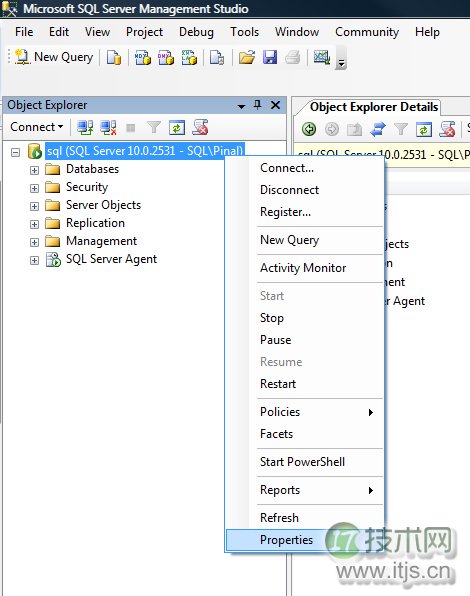The image size is (470, 596).
Task: Select the sql server node in tree
Action: pos(145,151)
